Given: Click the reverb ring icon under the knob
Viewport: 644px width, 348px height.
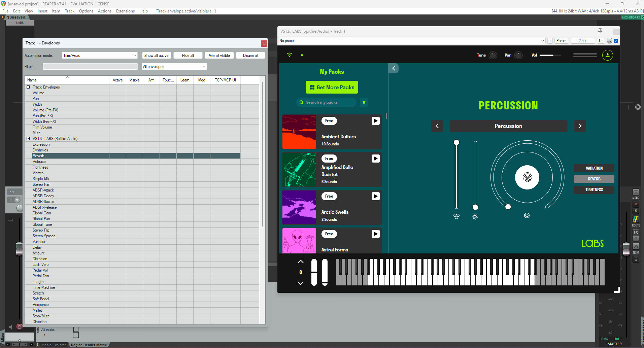Looking at the screenshot, I should pyautogui.click(x=527, y=215).
